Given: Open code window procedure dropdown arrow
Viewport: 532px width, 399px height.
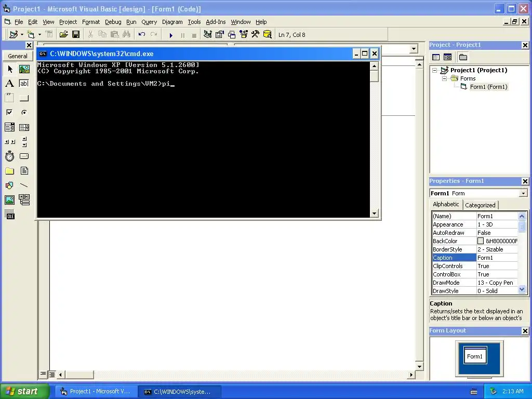Looking at the screenshot, I should 414,49.
